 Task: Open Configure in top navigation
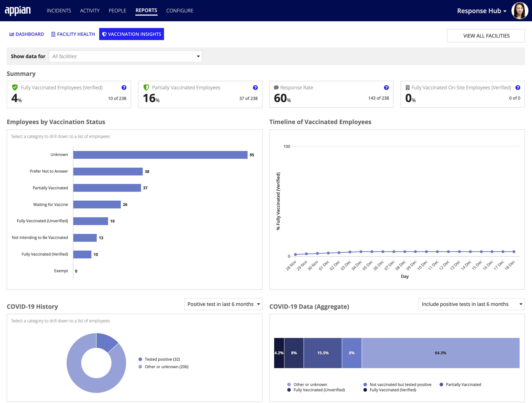point(180,11)
